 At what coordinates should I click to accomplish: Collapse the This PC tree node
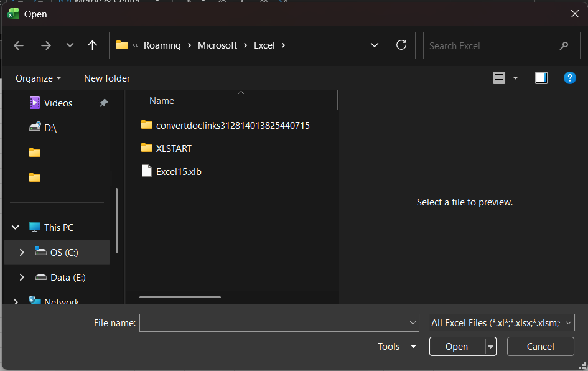pyautogui.click(x=16, y=227)
